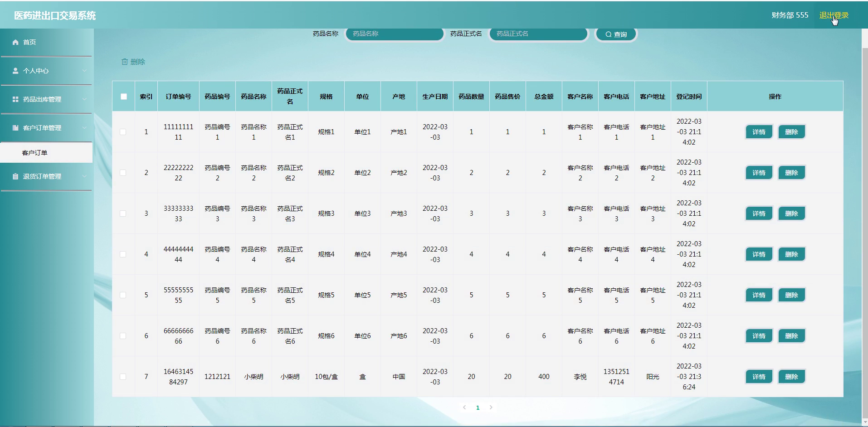868x427 pixels.
Task: Click the 财务部 555 user label
Action: point(790,15)
